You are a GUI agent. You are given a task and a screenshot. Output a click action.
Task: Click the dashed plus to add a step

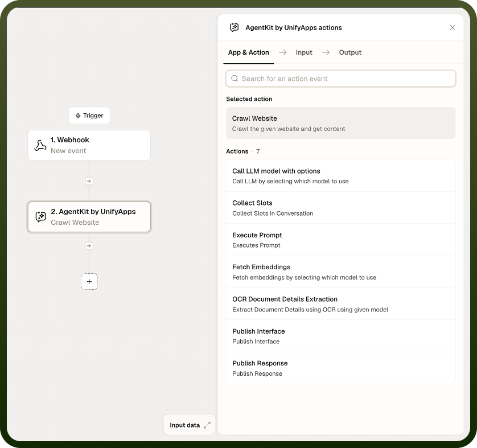coord(89,282)
